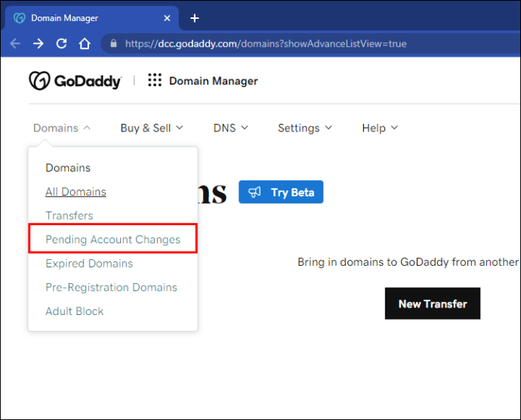This screenshot has width=521, height=420.
Task: Click the Domain Manager header title
Action: pyautogui.click(x=214, y=81)
